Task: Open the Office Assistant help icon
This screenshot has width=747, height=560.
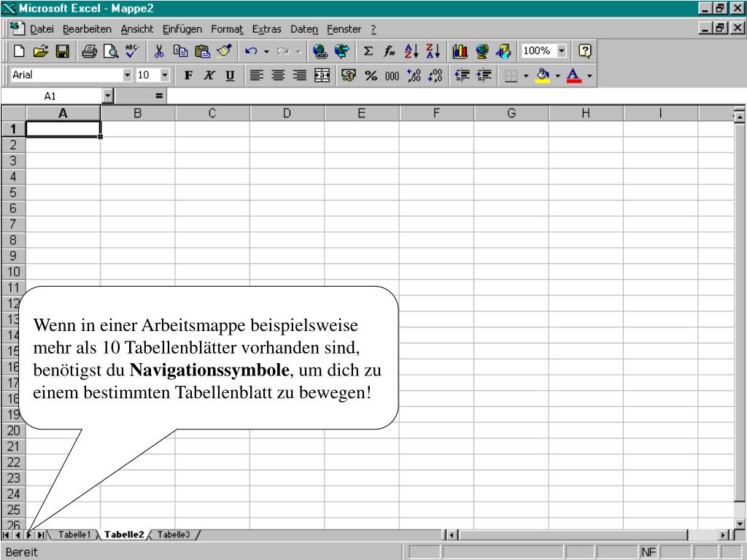Action: point(584,51)
